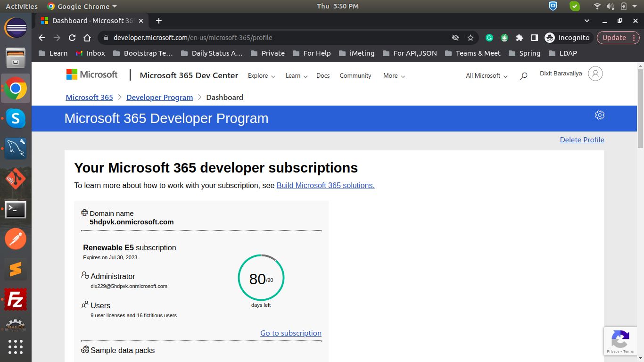Launch MySQL Workbench from the dock
Screen dimensions: 644x362
pos(16,148)
